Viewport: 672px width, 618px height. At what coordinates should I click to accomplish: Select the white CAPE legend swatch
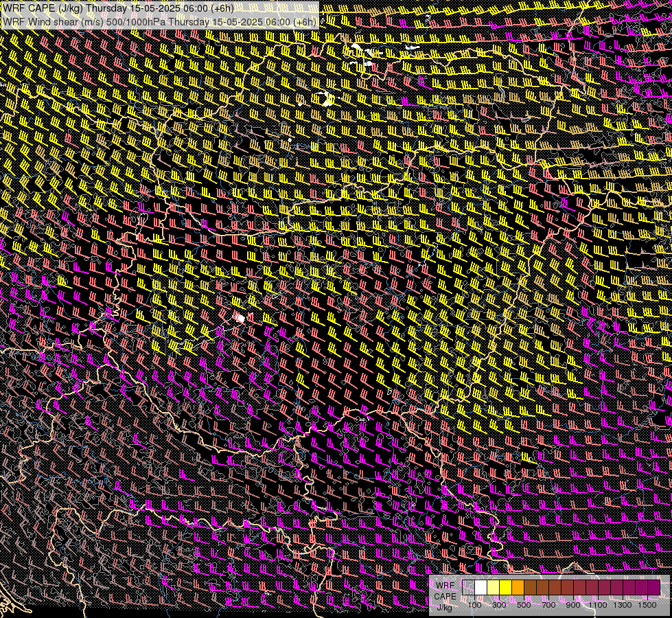(481, 588)
